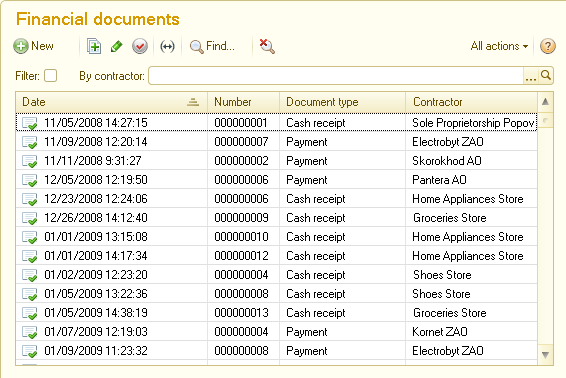Select document number 000000012
Image resolution: width=566 pixels, height=378 pixels.
click(x=241, y=256)
